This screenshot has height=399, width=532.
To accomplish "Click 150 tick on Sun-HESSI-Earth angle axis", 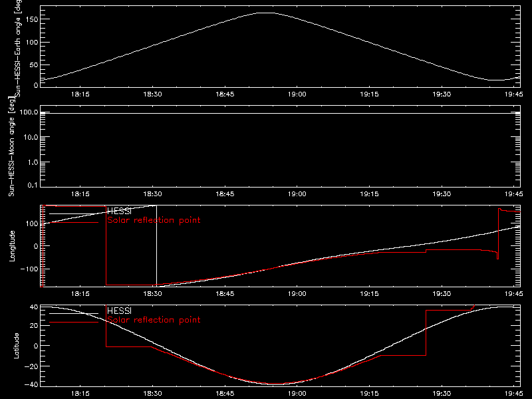I will coord(31,19).
